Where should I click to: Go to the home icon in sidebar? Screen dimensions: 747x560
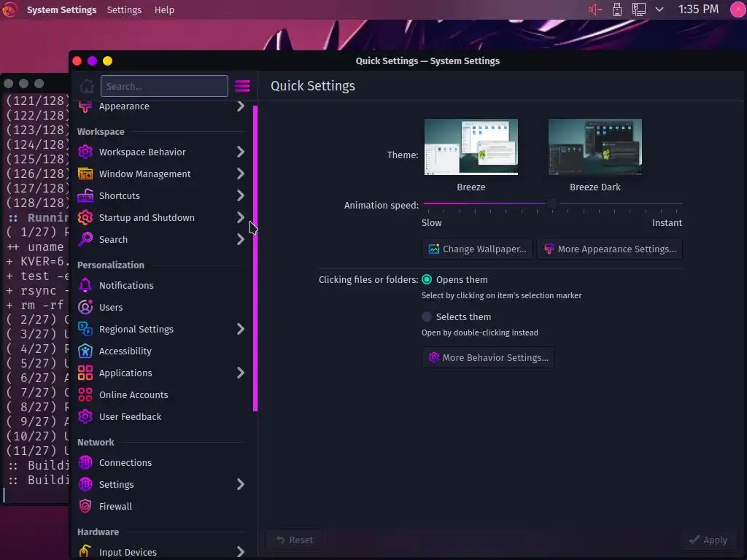87,86
